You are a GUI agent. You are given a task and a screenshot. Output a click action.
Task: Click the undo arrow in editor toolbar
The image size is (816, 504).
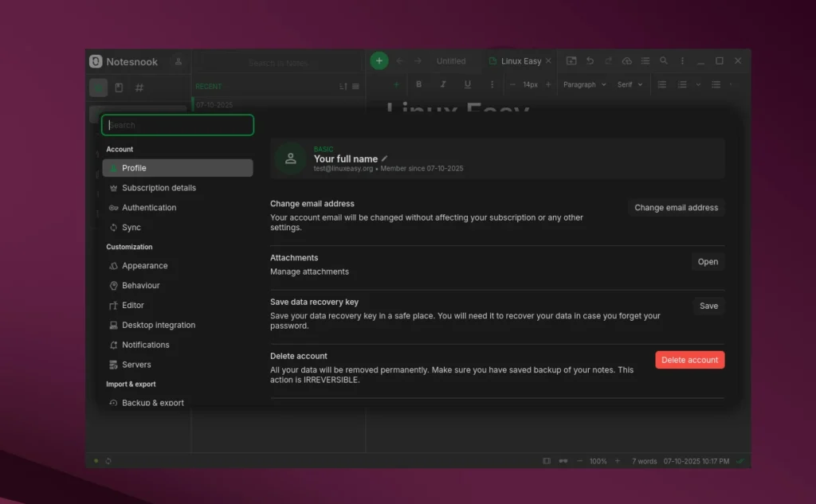pyautogui.click(x=590, y=61)
